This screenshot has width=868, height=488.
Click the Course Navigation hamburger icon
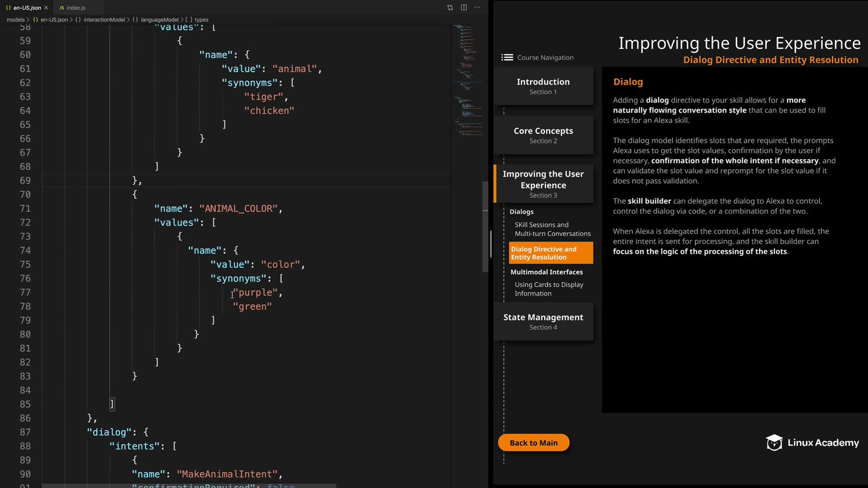(x=507, y=57)
